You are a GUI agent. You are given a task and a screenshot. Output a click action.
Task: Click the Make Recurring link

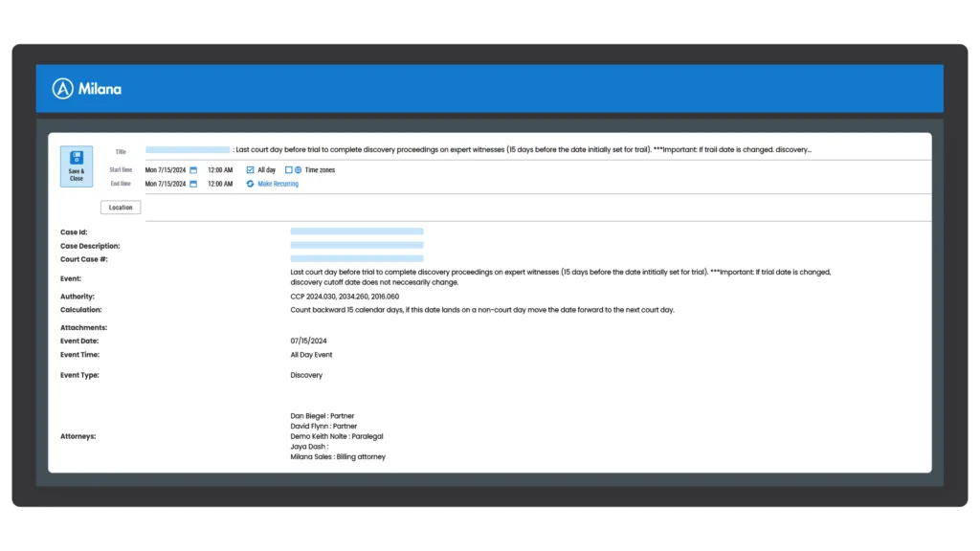pos(278,184)
